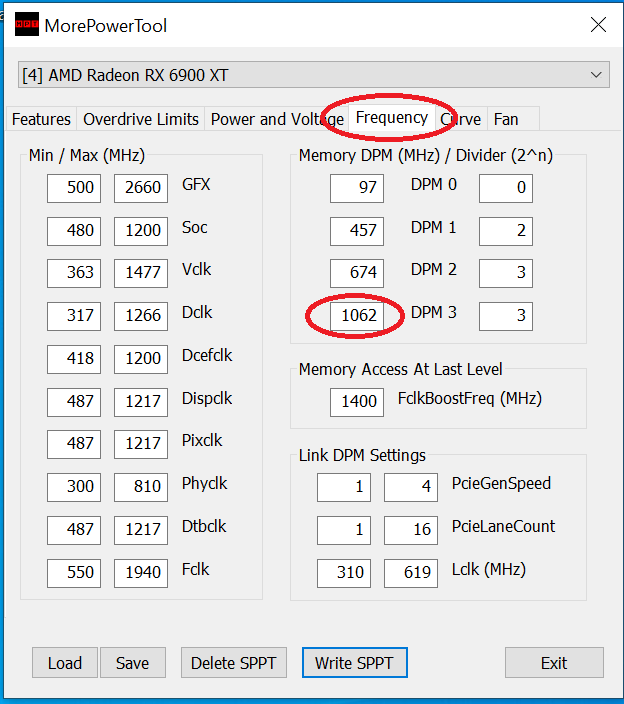Click the PcieGenSpeed minimum field
Screen dimensions: 624x704
coord(344,487)
